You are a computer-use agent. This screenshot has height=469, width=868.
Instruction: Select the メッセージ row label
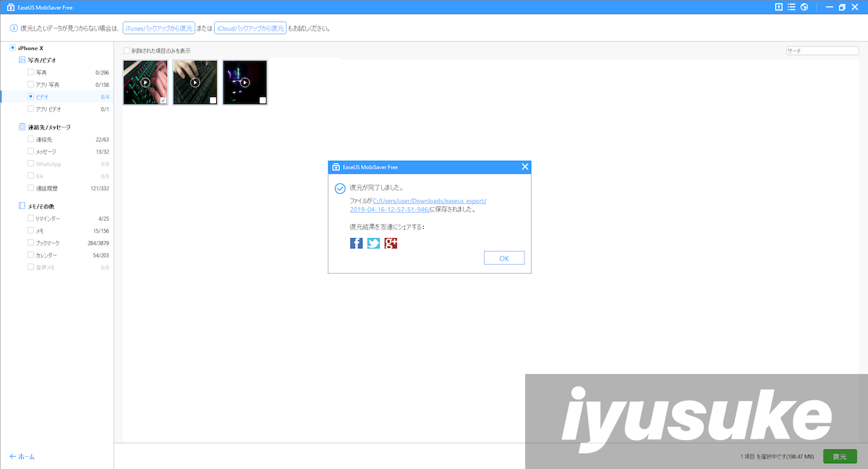click(x=46, y=151)
